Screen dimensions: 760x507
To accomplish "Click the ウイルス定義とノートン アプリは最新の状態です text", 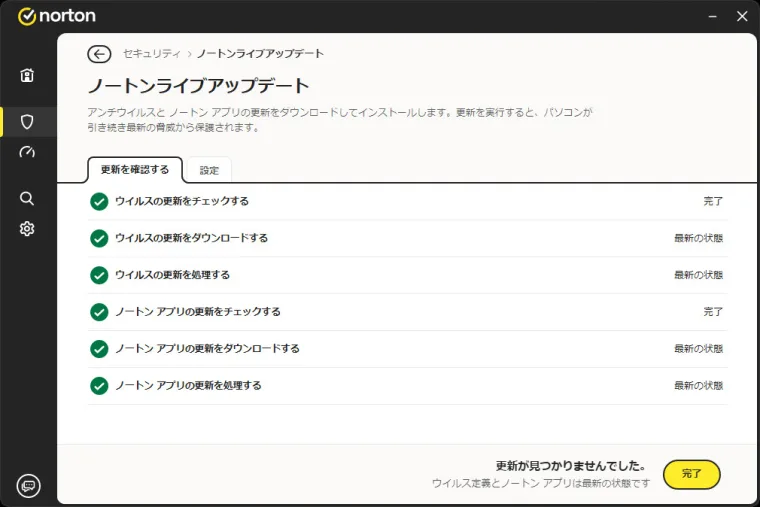I will [x=541, y=483].
